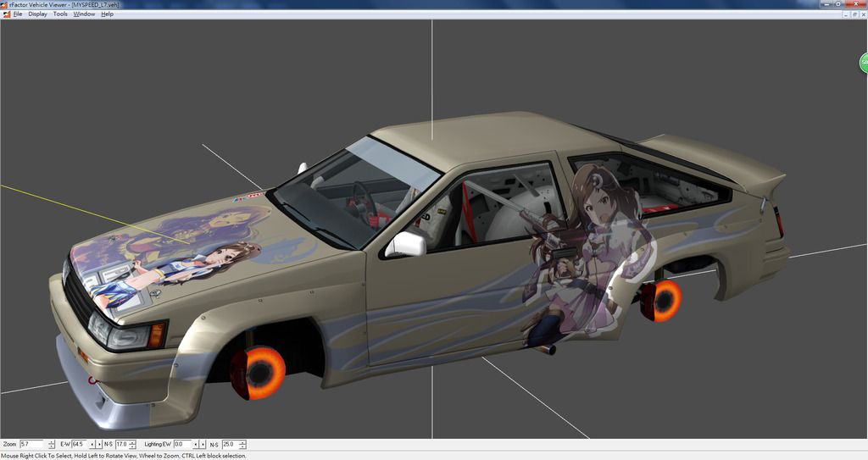Restore the inner document window
The image size is (868, 460).
click(854, 15)
